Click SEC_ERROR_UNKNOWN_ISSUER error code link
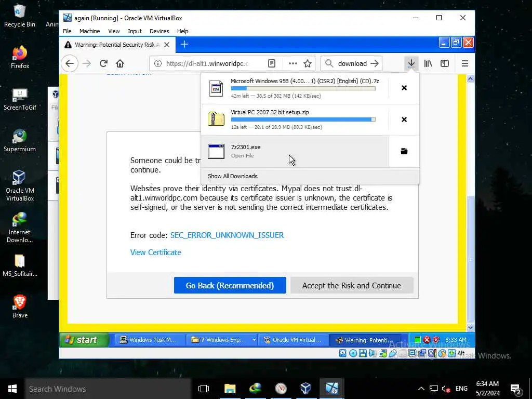 (x=227, y=235)
